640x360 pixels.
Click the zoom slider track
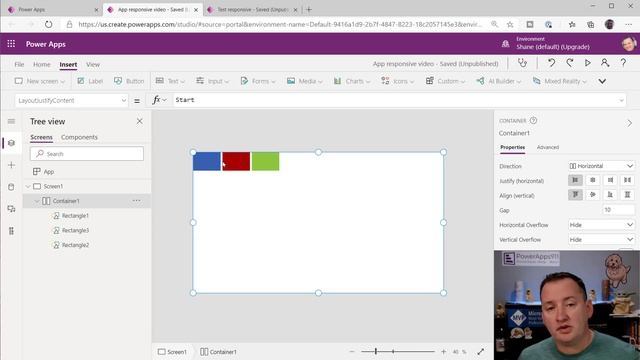pyautogui.click(x=398, y=351)
